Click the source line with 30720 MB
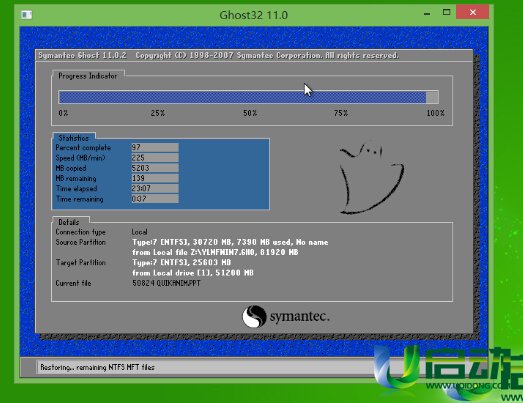The height and width of the screenshot is (403, 523). pos(230,242)
